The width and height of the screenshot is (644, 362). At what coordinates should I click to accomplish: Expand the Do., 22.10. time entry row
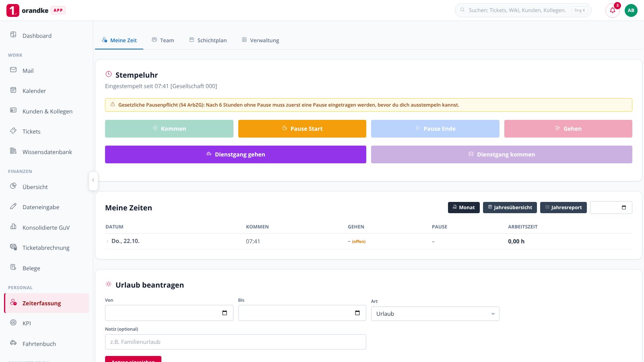pos(107,241)
